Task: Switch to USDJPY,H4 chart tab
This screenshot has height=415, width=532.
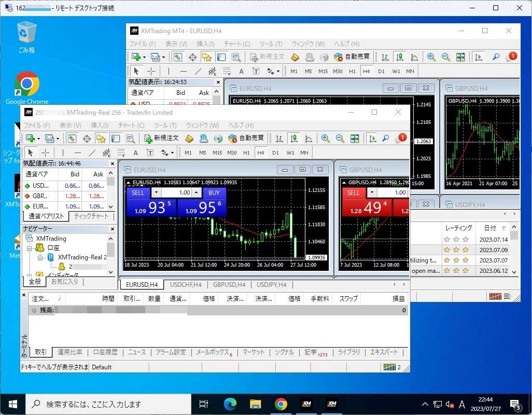Action: pyautogui.click(x=271, y=285)
